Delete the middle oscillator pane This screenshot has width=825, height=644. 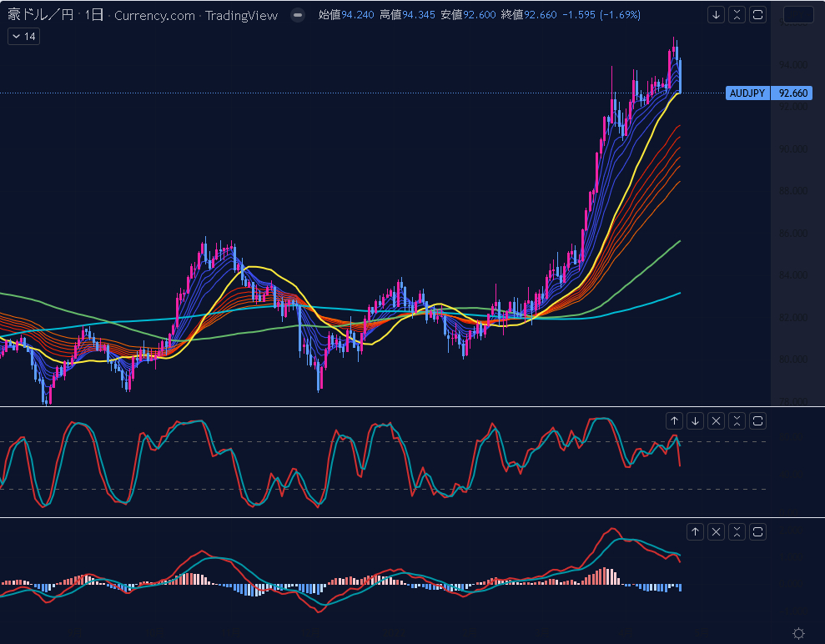tap(716, 420)
